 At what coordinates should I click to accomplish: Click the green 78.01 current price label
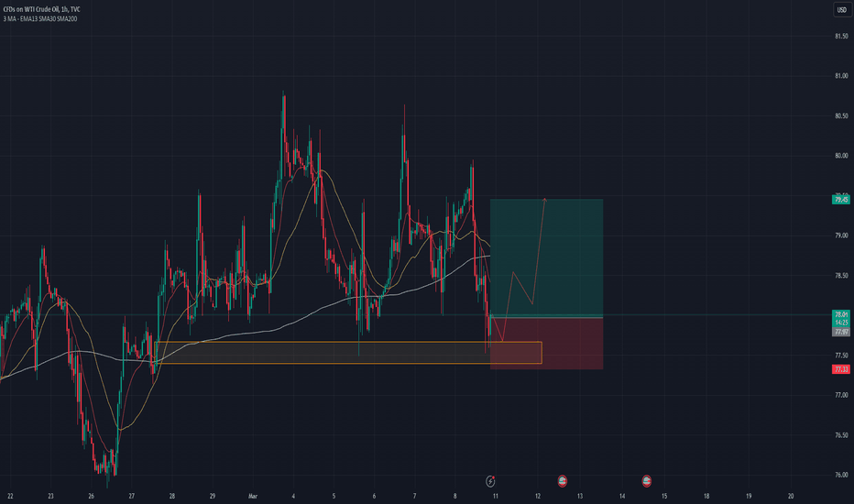841,314
